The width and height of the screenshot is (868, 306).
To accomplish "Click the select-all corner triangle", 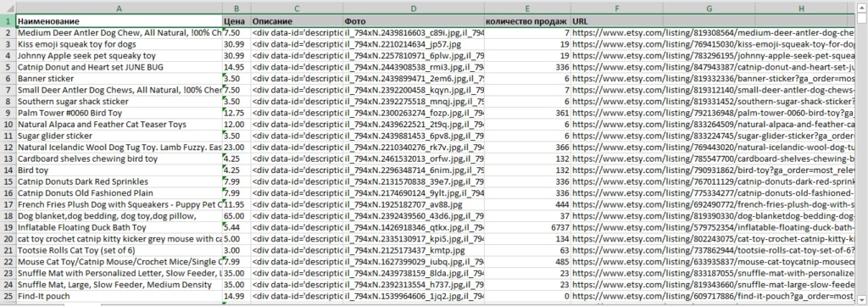I will 8,8.
